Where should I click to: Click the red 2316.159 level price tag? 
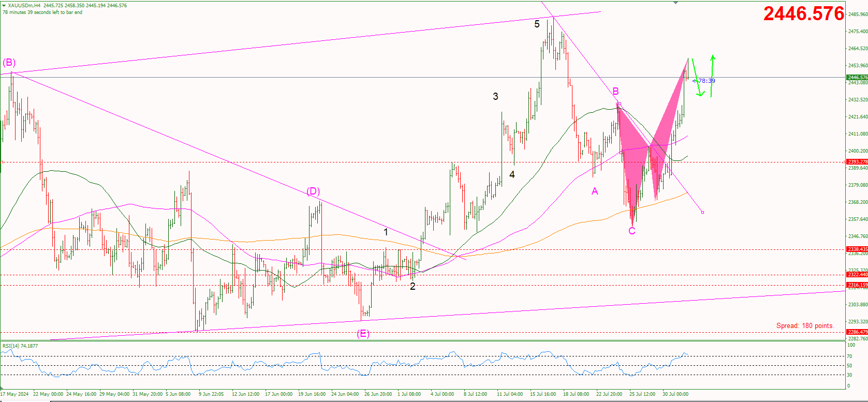point(857,285)
